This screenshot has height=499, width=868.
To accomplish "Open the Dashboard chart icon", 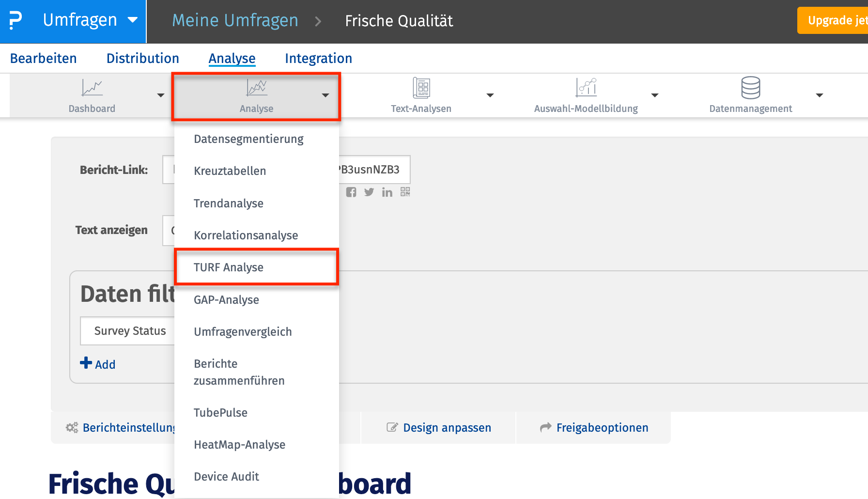I will click(x=92, y=88).
